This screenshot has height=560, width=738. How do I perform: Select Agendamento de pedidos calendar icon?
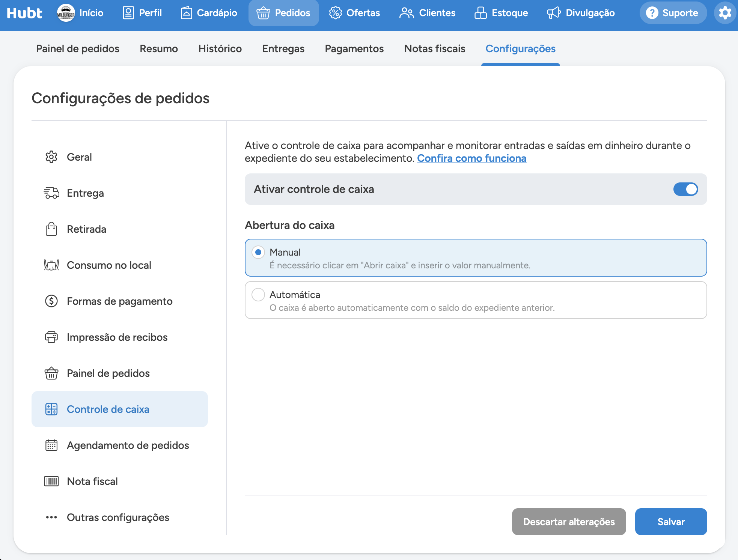click(51, 445)
